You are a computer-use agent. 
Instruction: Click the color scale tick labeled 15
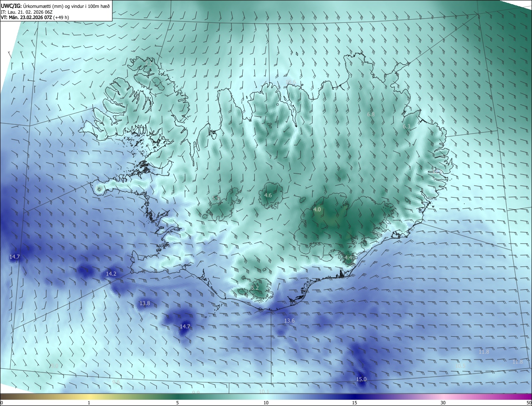click(x=355, y=403)
